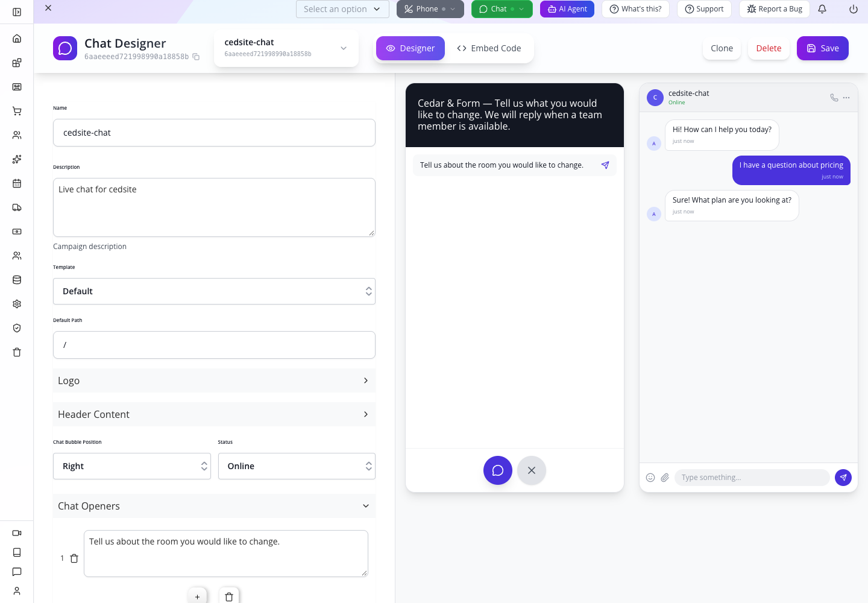Click the Save button

[x=823, y=48]
